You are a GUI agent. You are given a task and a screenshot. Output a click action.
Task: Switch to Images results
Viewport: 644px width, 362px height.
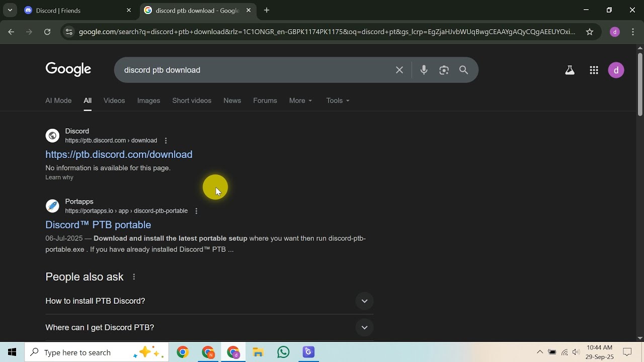tap(148, 101)
